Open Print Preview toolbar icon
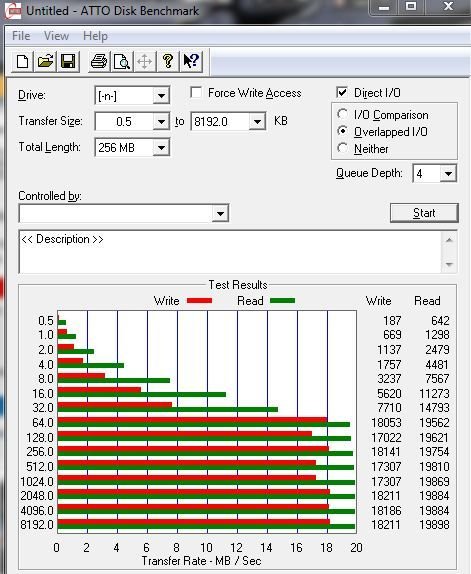 tap(122, 61)
